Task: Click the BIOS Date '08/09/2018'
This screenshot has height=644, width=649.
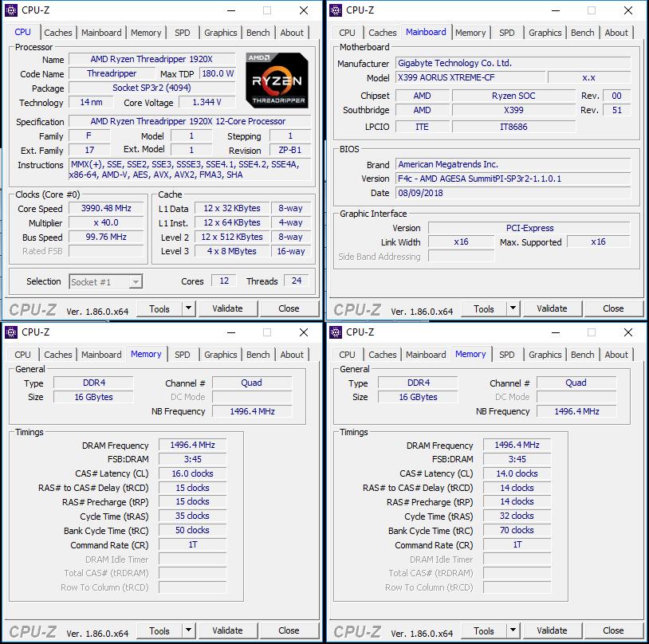Action: [x=513, y=193]
